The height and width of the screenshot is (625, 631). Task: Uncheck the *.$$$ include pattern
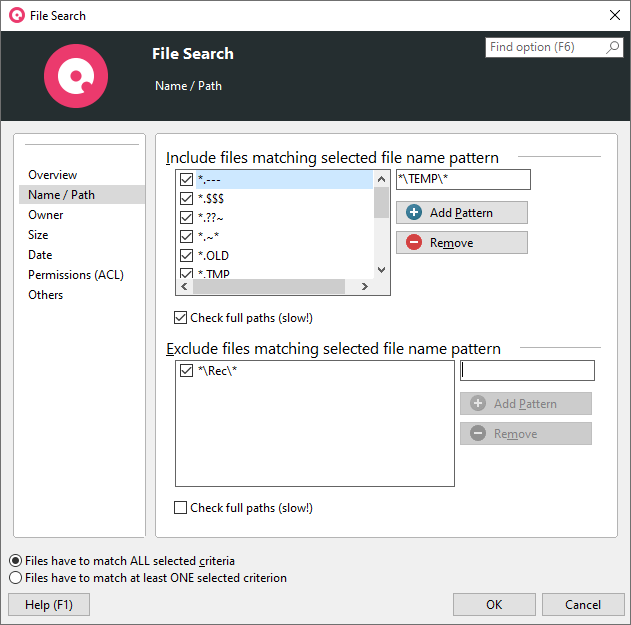pos(186,199)
